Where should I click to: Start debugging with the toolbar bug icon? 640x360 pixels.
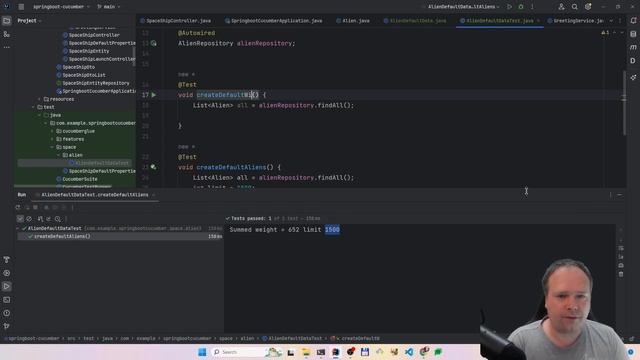coord(521,7)
